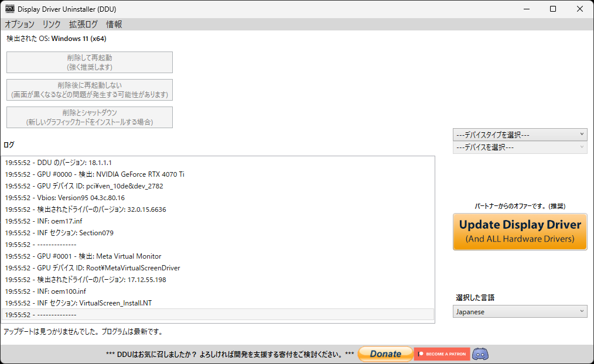This screenshot has height=364, width=594.
Task: Open the Japanese language dropdown
Action: [520, 311]
